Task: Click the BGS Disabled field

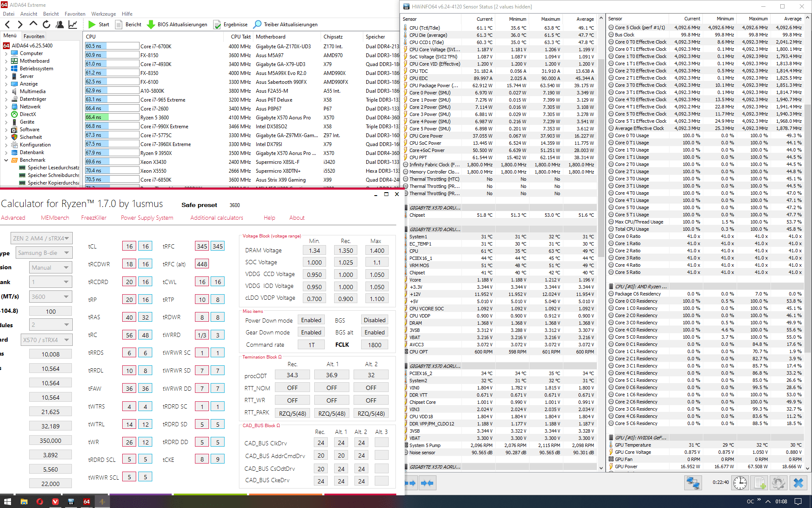Action: click(375, 320)
